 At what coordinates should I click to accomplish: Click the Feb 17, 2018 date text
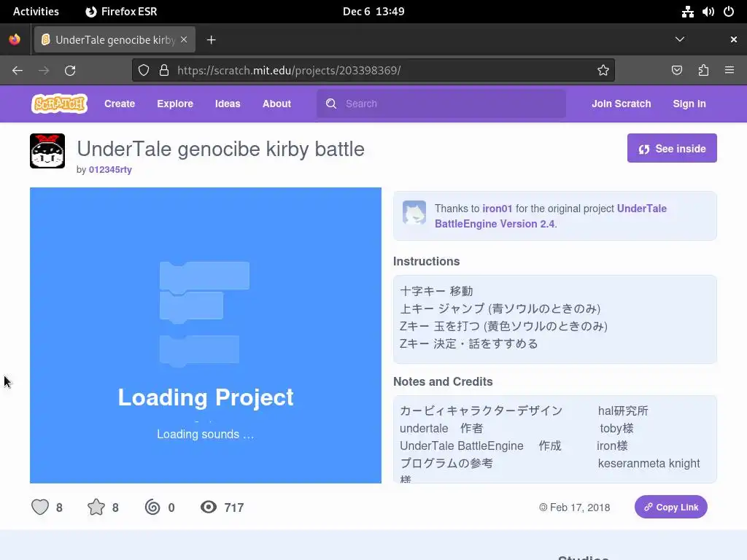(580, 507)
